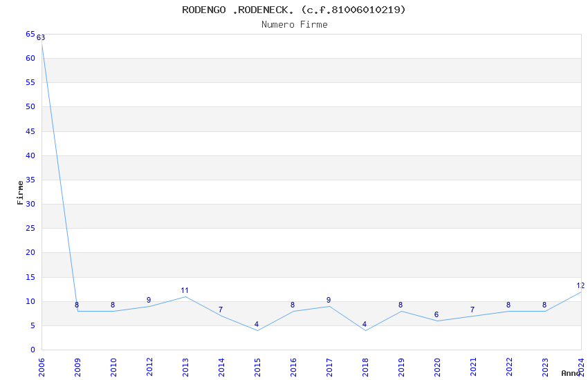The image size is (588, 380).
Task: Click the data label 9 above 2017
Action: coord(329,301)
